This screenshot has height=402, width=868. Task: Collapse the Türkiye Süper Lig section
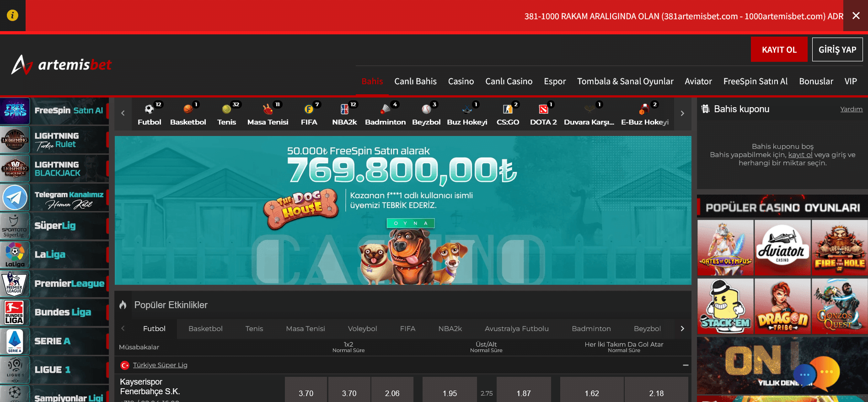[x=685, y=365]
